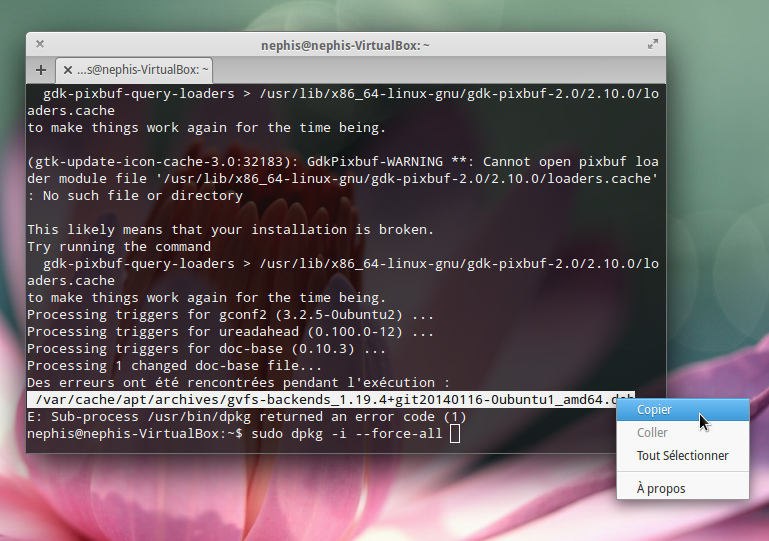769x541 pixels.
Task: Click 'Processing triggers for ureadahead' line
Action: 231,332
